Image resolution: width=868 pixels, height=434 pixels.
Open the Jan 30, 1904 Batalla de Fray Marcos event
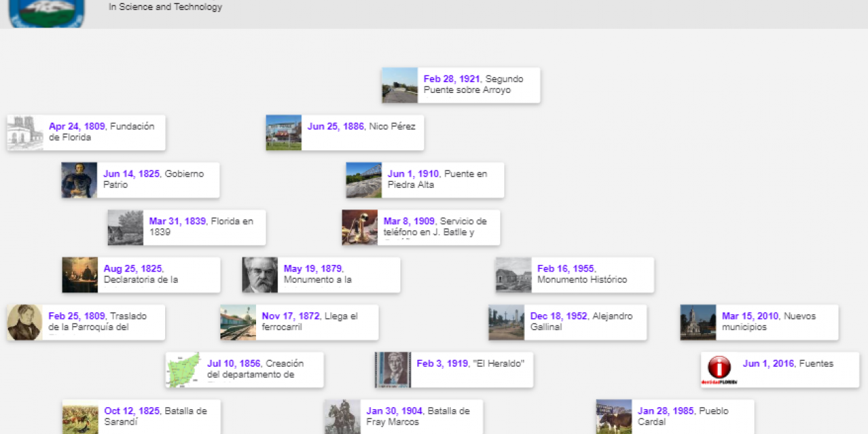click(x=420, y=416)
